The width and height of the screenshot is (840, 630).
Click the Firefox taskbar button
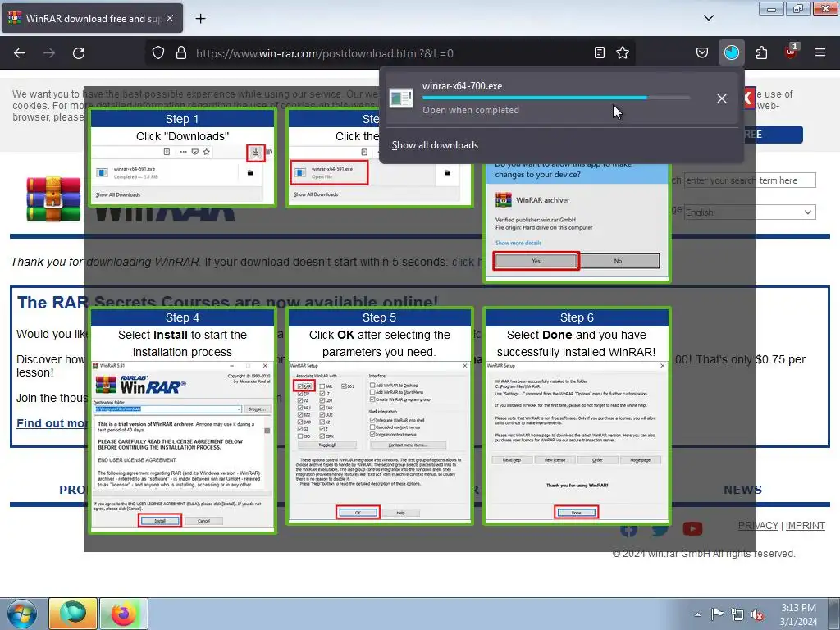[x=124, y=614]
